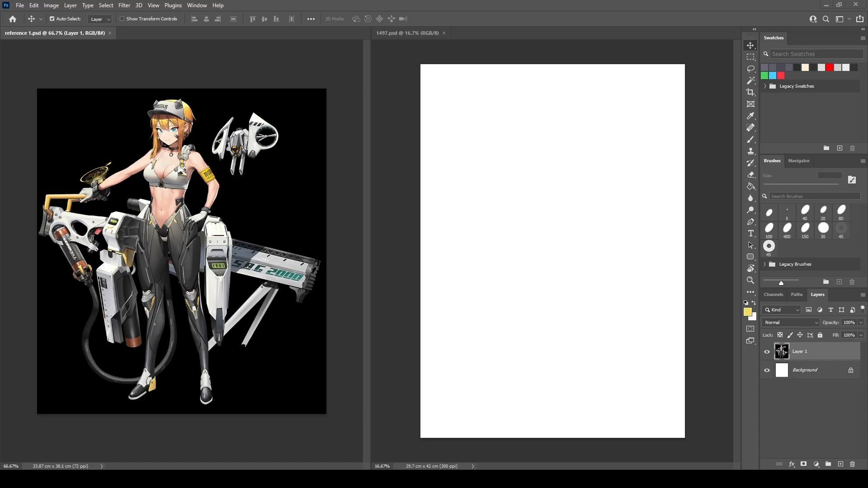This screenshot has width=868, height=488.
Task: Select the Healing Brush tool
Action: 750,127
